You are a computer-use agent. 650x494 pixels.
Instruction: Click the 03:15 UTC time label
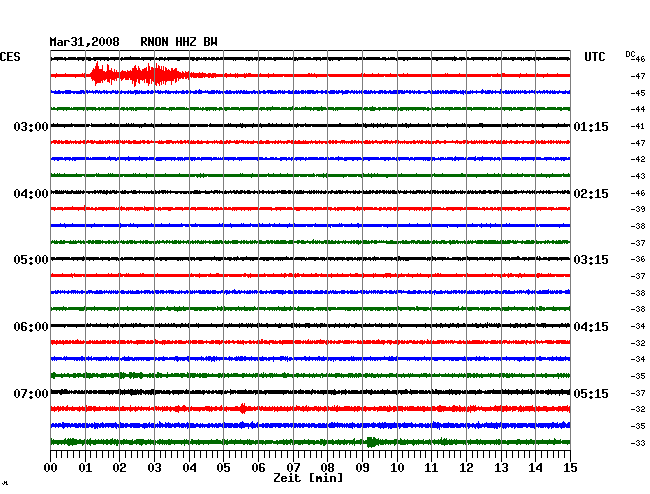tap(591, 260)
